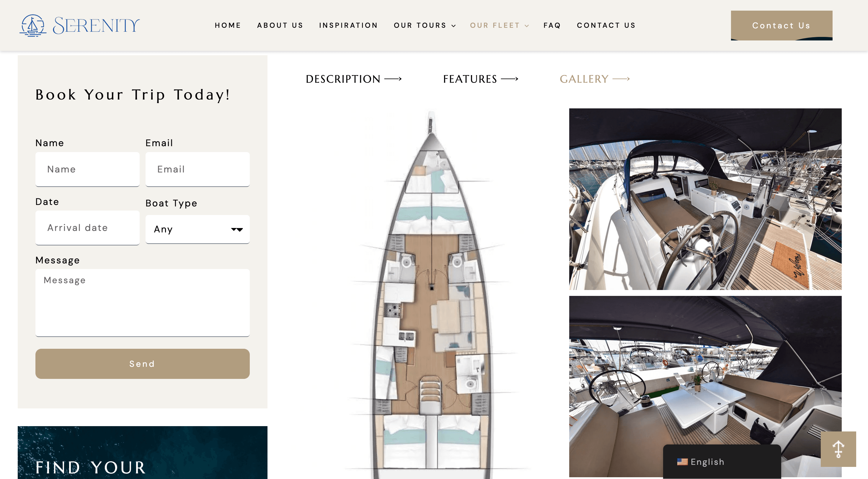
Task: Click the Serenity sailboat logo icon
Action: (x=33, y=25)
